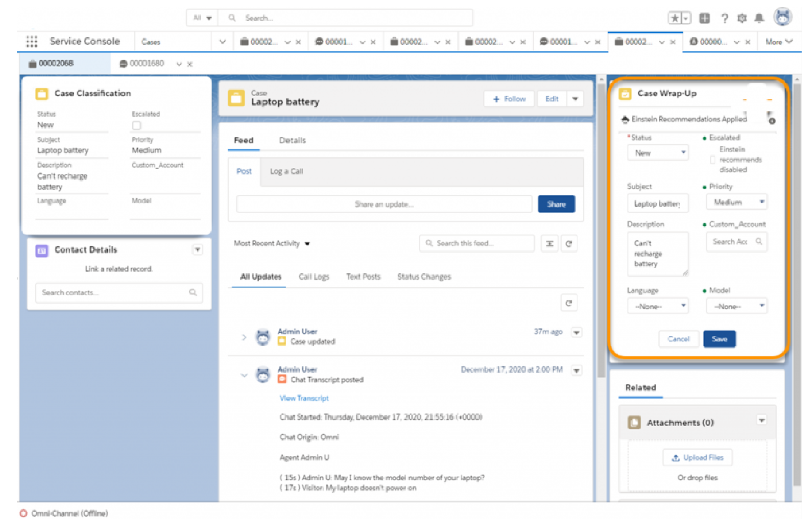Open the Contact Details dropdown arrow
The image size is (812, 526).
[197, 249]
